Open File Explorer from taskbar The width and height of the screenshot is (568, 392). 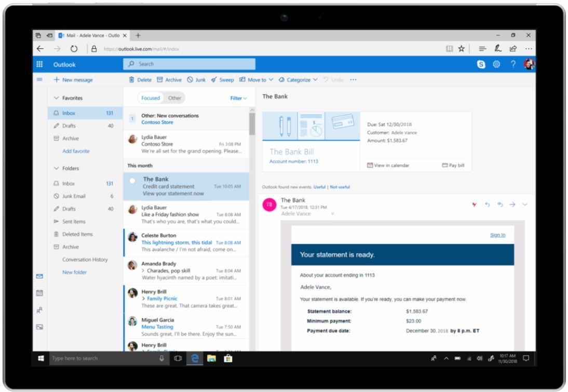[211, 358]
